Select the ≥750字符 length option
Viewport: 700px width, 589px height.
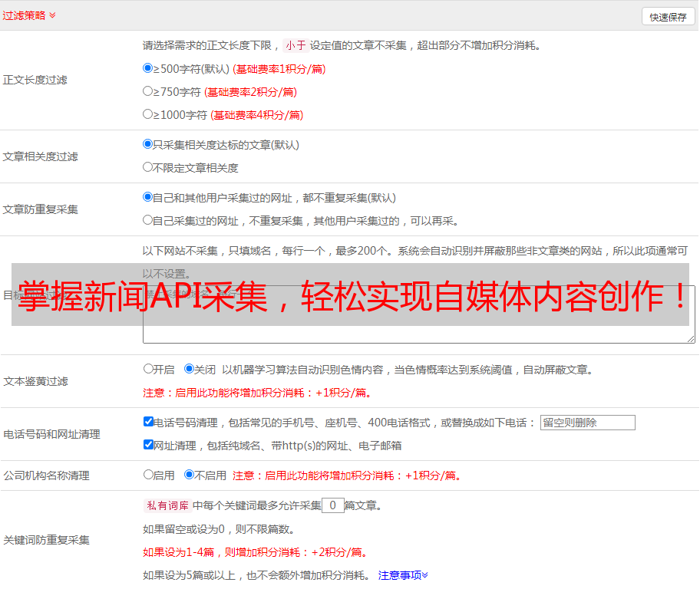[x=148, y=91]
